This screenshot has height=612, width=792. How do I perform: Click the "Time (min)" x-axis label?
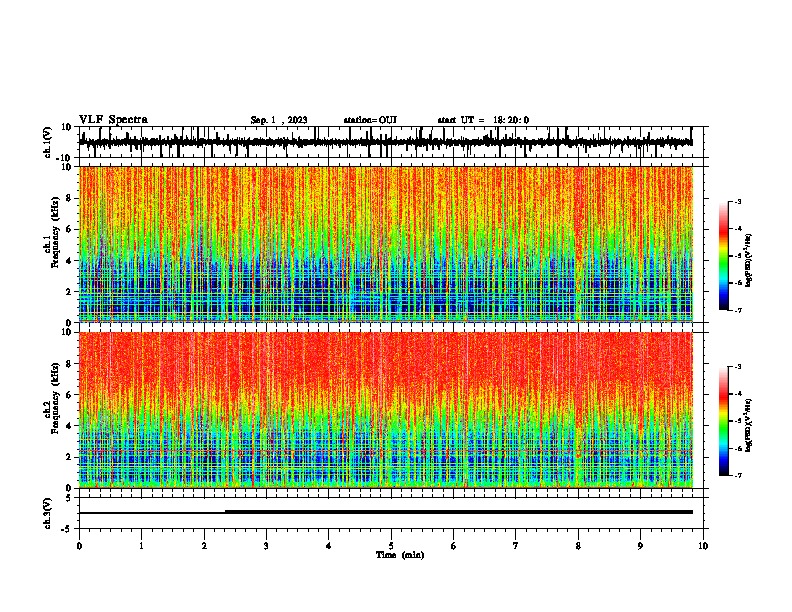click(x=400, y=555)
